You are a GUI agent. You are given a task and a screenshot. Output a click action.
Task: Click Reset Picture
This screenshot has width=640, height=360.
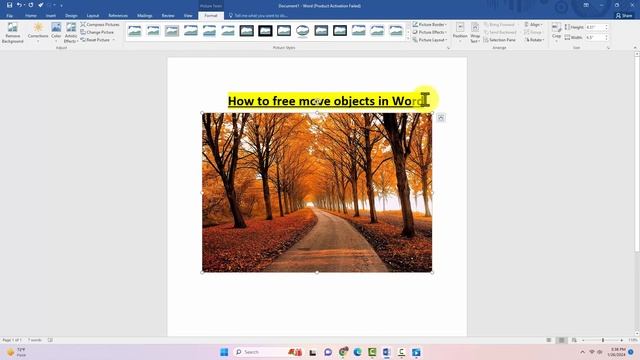coord(96,40)
